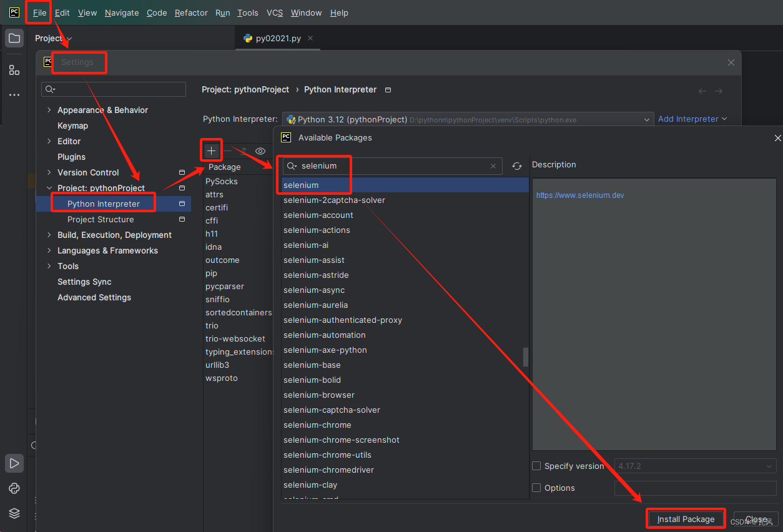Enable the Options checkbox
783x532 pixels.
[536, 488]
